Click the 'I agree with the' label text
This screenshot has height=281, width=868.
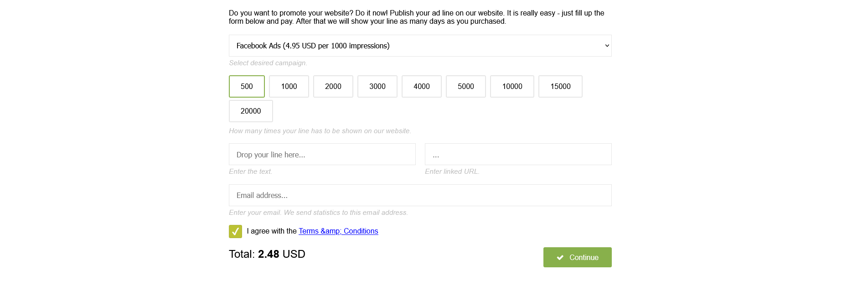click(x=272, y=231)
